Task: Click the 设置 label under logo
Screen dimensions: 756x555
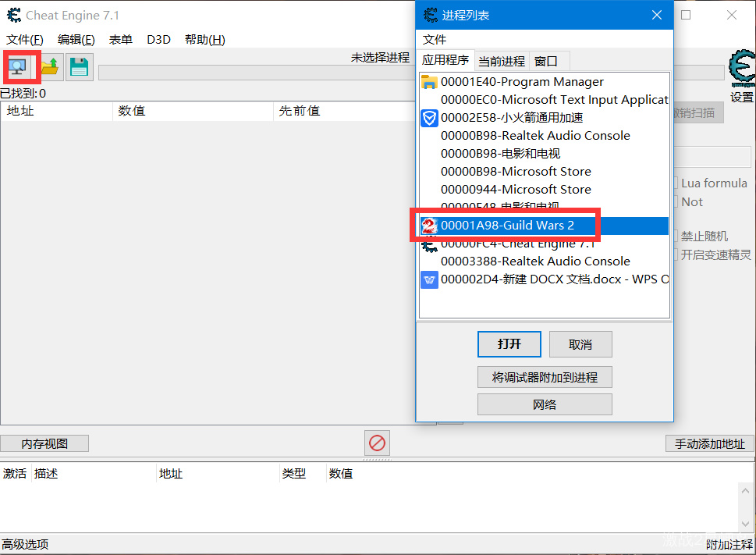Action: pos(741,97)
